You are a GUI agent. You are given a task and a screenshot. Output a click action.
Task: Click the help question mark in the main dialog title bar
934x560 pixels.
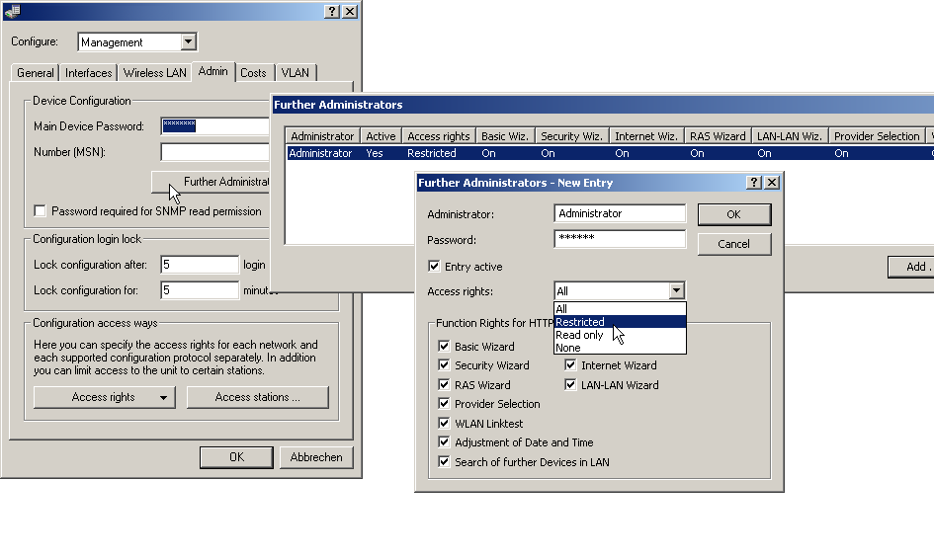pos(332,11)
